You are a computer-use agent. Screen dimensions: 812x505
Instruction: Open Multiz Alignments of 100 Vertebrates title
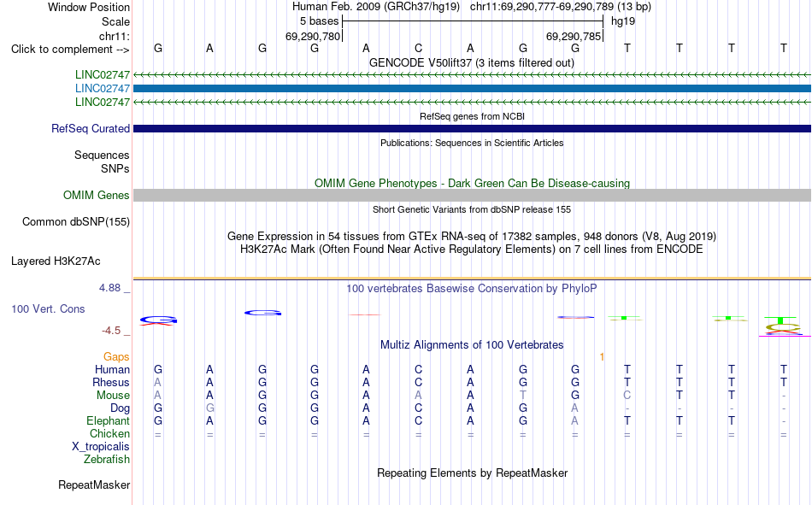coord(472,345)
